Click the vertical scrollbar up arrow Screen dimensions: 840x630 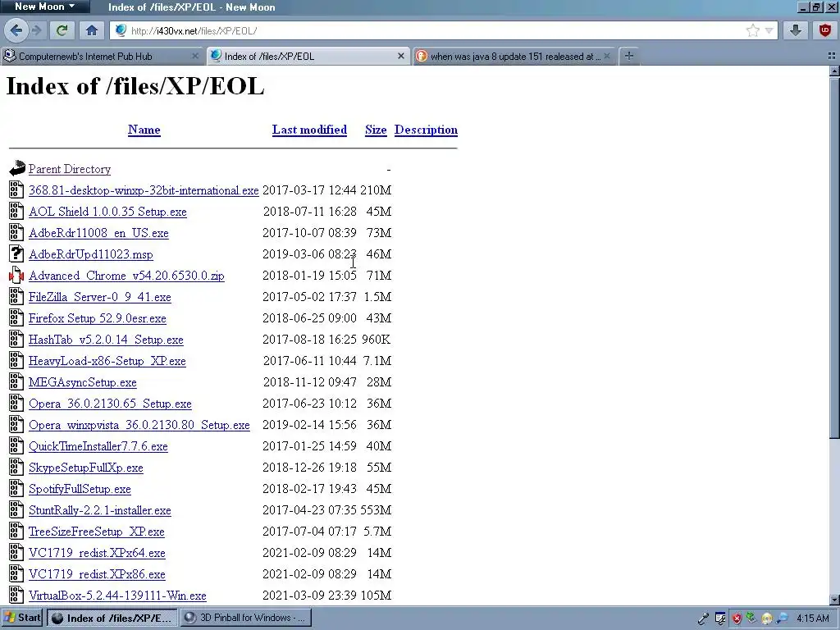(834, 71)
